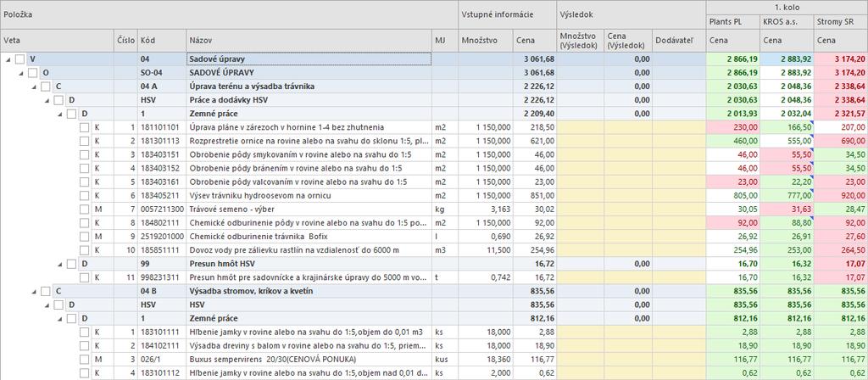Click Plants PL price 805,00 cell
Image resolution: width=868 pixels, height=380 pixels.
click(733, 196)
